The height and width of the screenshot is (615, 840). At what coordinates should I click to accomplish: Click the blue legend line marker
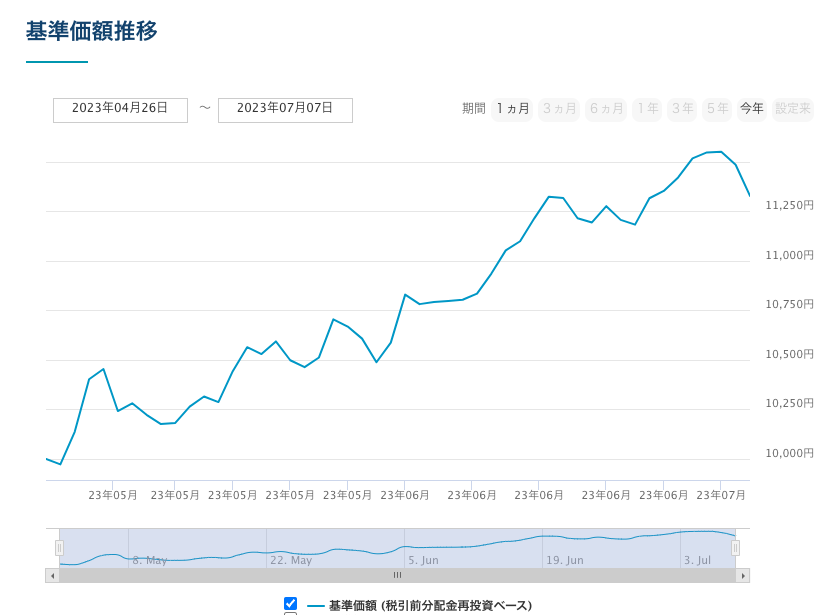click(315, 605)
